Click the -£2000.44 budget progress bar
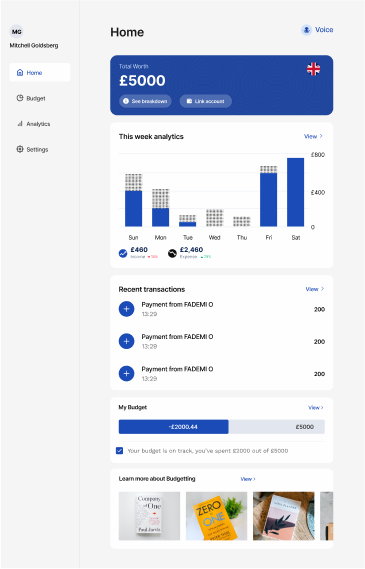 173,427
